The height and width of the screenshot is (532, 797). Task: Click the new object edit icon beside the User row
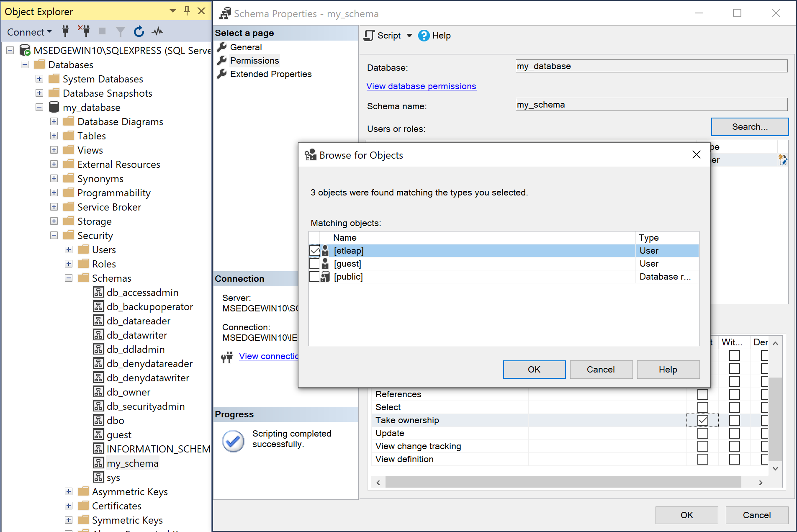pyautogui.click(x=783, y=159)
